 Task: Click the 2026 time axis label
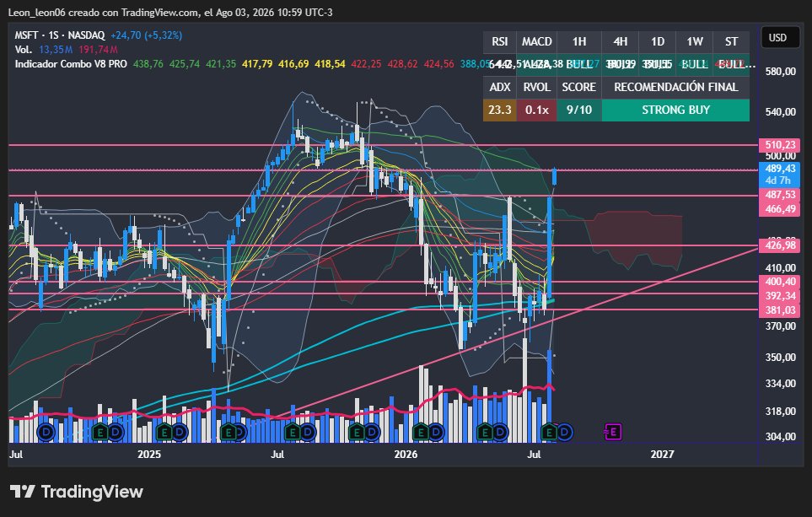(406, 455)
